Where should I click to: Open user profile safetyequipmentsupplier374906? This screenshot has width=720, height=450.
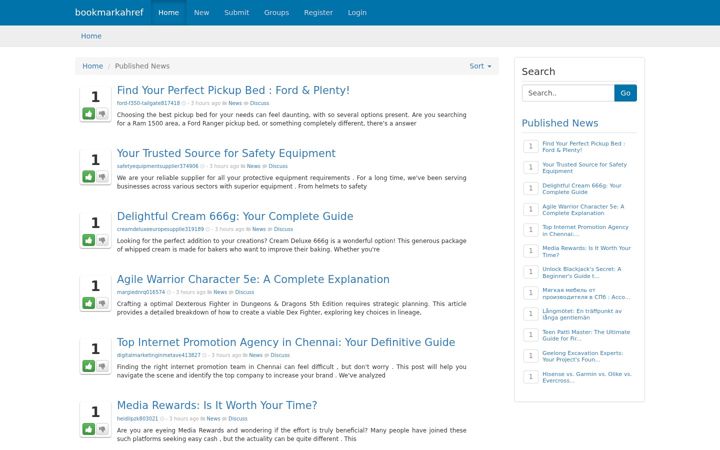click(158, 166)
